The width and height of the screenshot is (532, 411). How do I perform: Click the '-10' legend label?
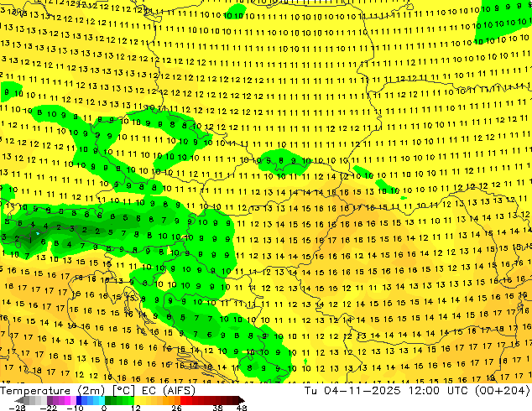pyautogui.click(x=75, y=408)
